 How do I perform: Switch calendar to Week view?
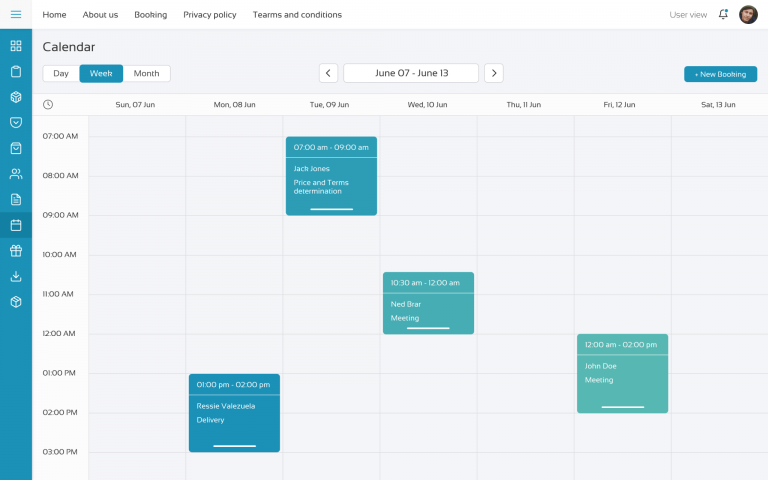coord(101,73)
